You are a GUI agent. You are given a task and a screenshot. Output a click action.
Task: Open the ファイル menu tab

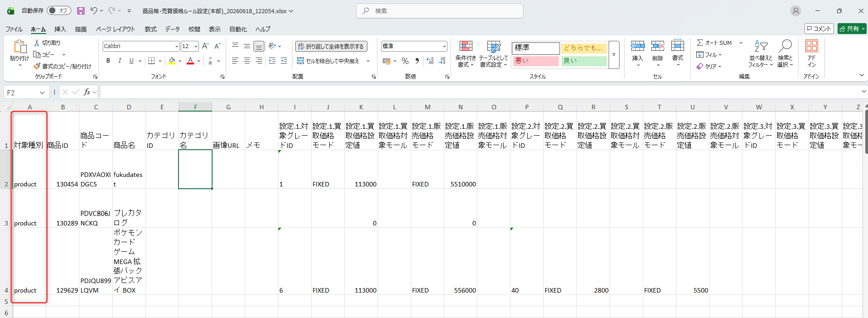[14, 29]
